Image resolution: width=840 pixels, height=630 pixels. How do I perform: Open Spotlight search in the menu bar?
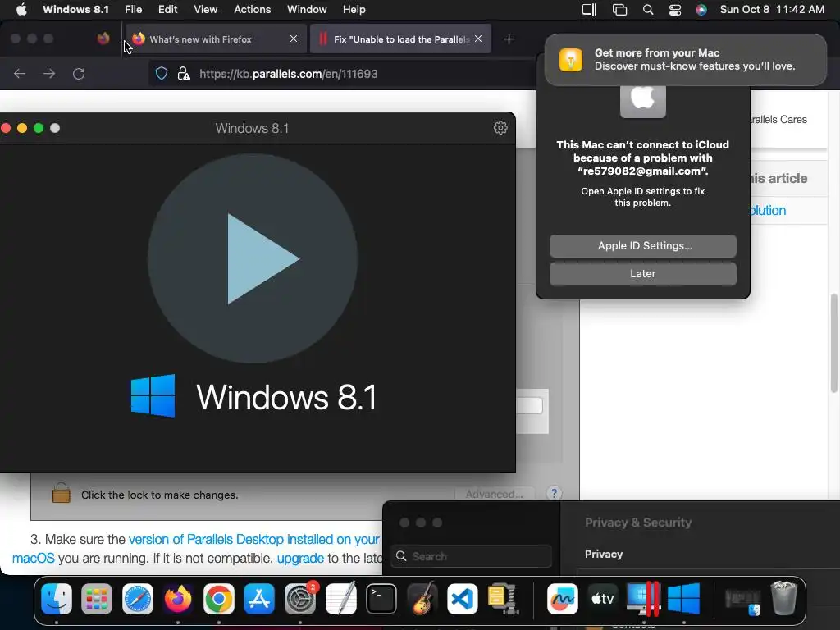[x=648, y=10]
